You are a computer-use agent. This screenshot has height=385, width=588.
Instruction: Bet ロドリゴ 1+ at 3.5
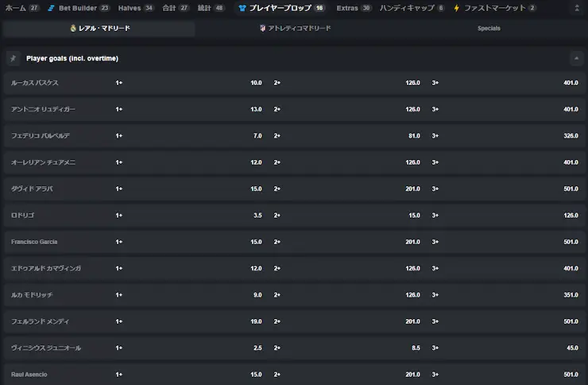point(188,216)
